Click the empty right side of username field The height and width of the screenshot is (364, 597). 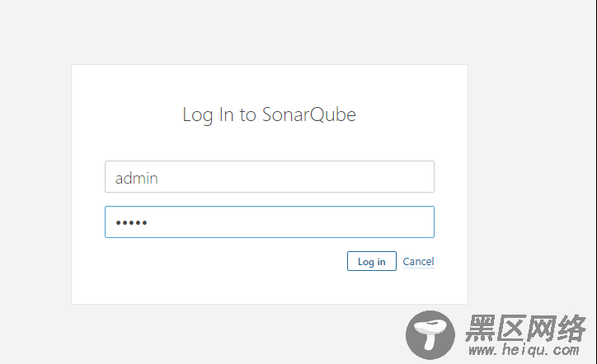coord(343,177)
